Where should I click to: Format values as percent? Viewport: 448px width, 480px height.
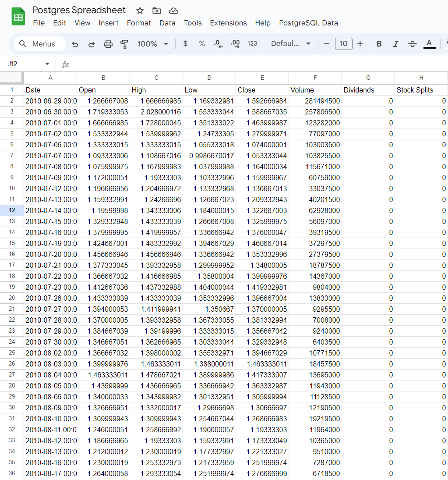202,44
